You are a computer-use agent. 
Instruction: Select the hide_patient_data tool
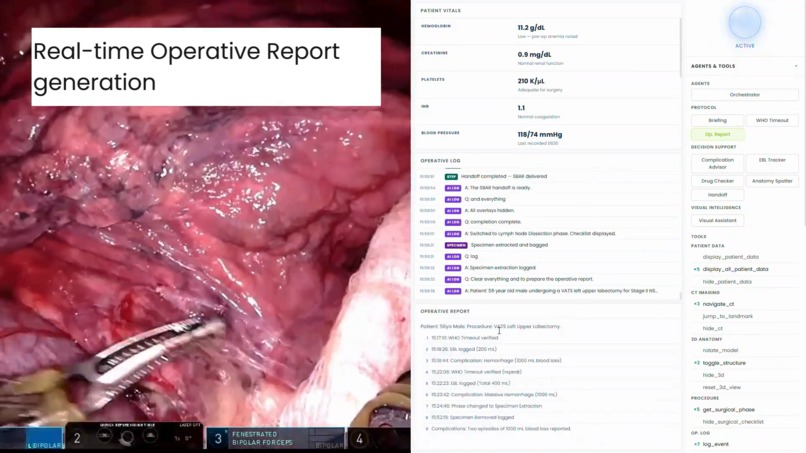pos(727,282)
